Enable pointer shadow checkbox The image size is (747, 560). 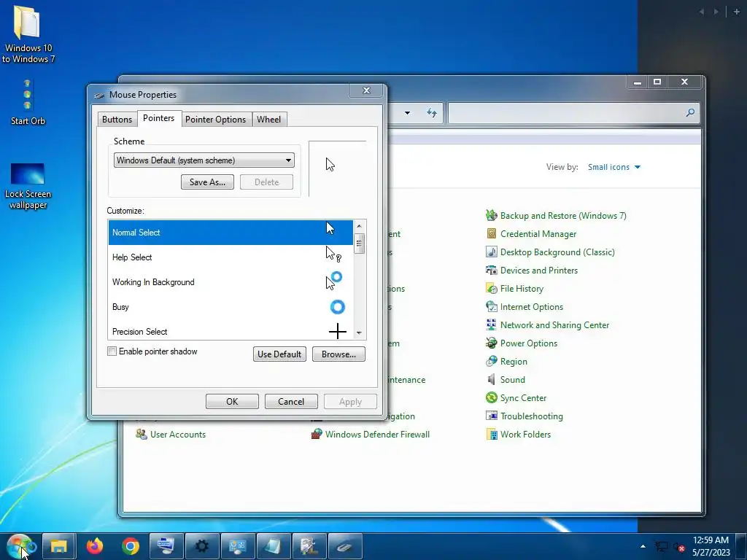click(x=112, y=351)
